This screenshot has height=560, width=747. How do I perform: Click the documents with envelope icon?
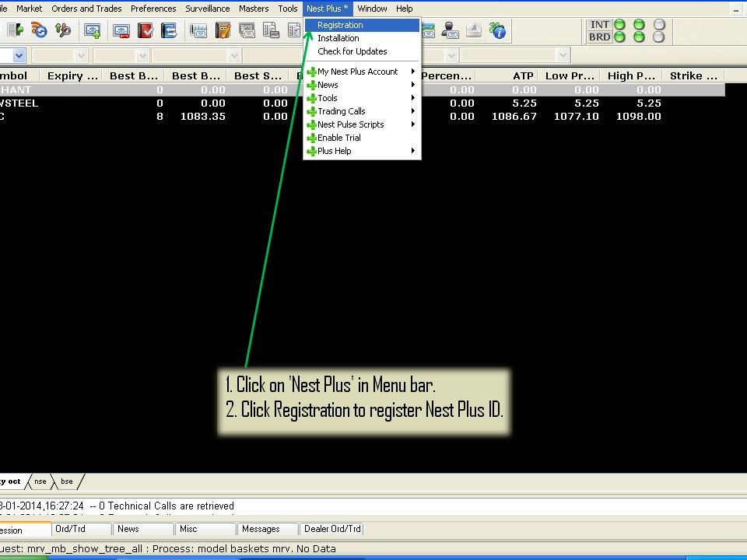(271, 31)
